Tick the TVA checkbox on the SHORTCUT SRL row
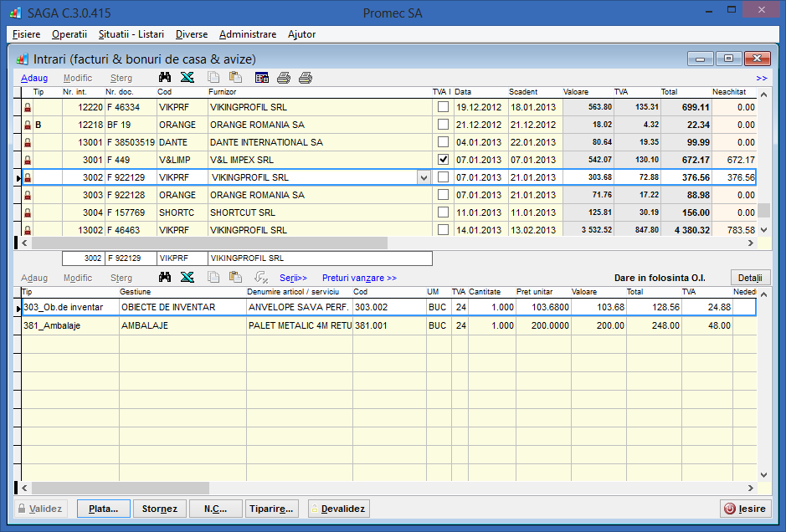Viewport: 786px width, 532px height. click(x=443, y=212)
